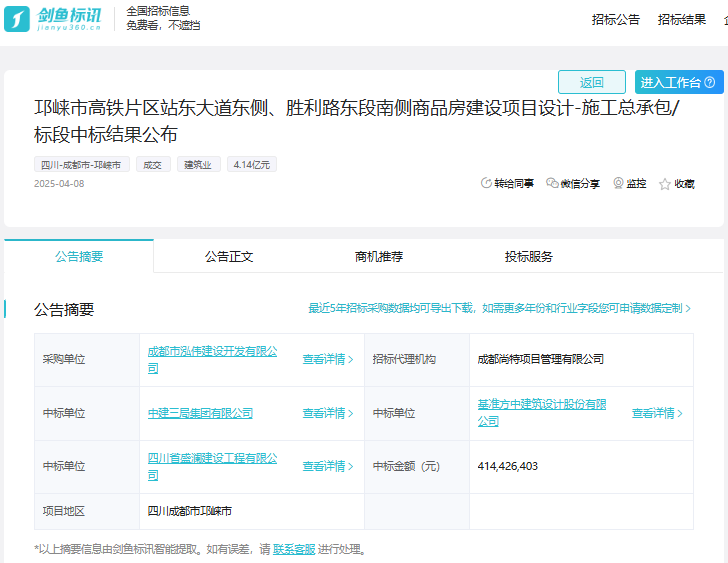Open the 成都市泓伟建设开发有限公司 link
Screen dimensions: 728x563
(213, 360)
